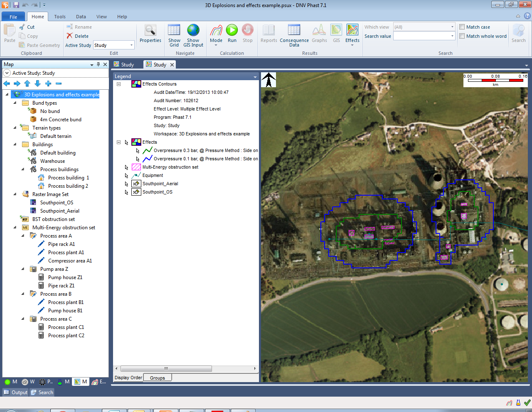Toggle Equipment layer selection arrow
The image size is (532, 412).
pos(127,175)
